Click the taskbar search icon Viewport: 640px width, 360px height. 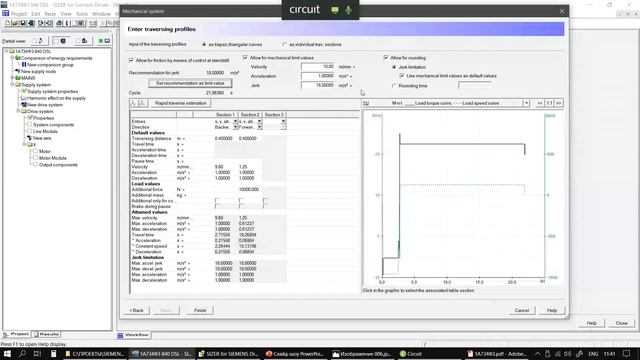tap(22, 353)
